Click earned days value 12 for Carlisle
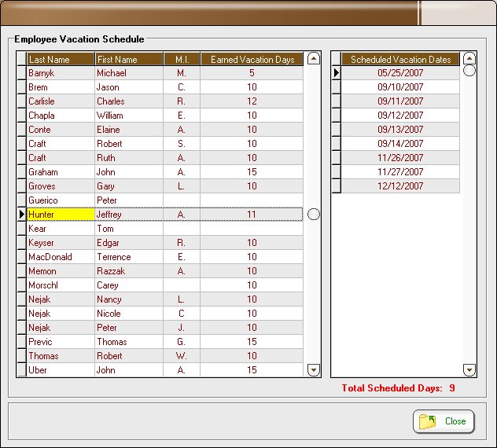 (x=252, y=101)
